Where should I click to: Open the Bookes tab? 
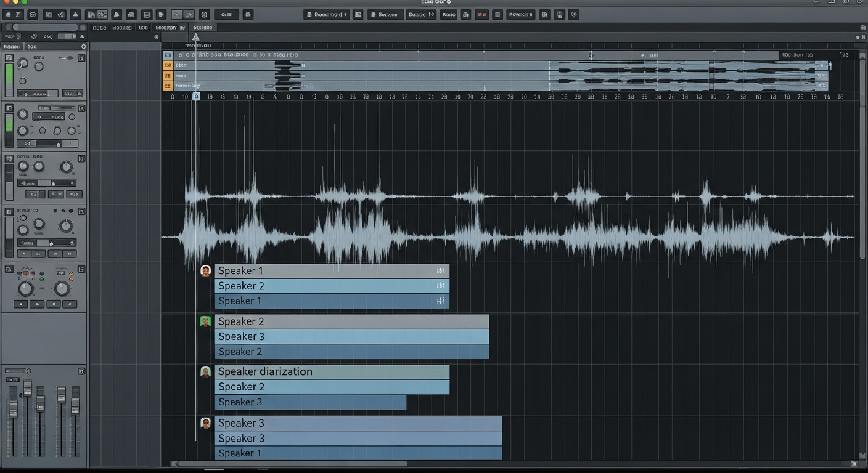pyautogui.click(x=121, y=28)
